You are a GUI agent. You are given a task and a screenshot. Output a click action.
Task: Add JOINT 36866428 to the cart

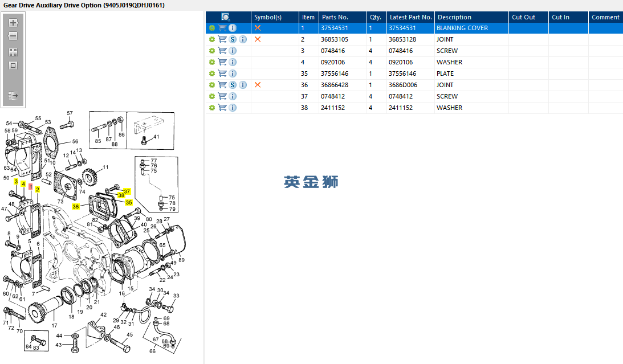coord(222,85)
